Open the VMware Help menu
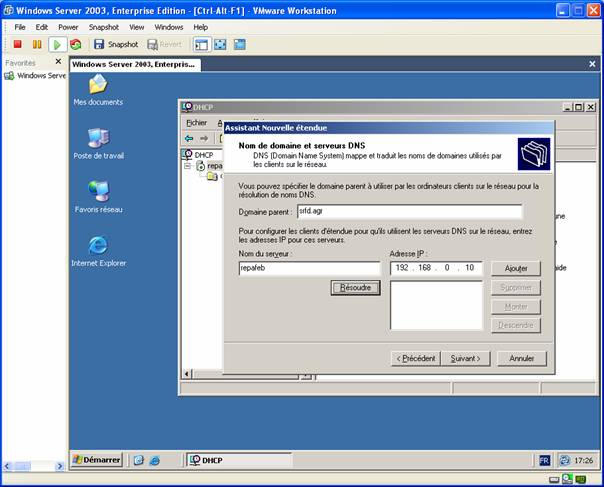The width and height of the screenshot is (604, 487). click(200, 27)
